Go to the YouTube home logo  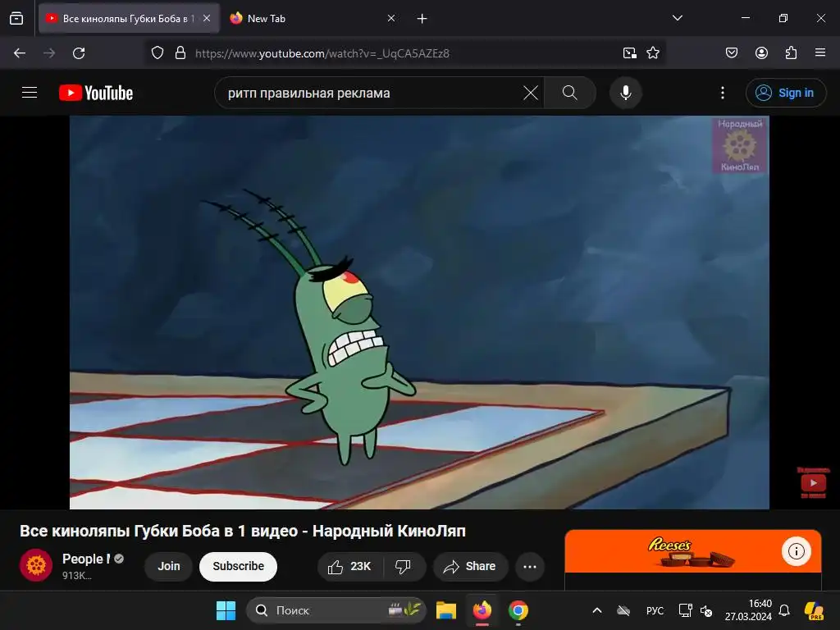pyautogui.click(x=96, y=93)
